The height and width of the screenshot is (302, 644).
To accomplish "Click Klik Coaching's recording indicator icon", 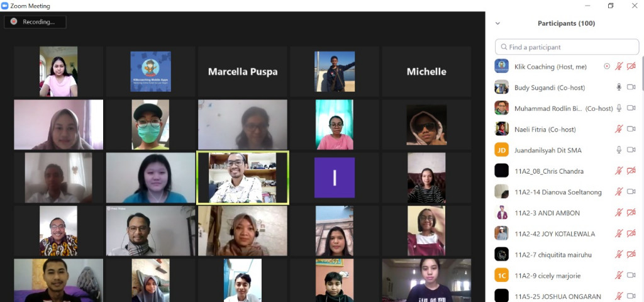I will tap(607, 66).
